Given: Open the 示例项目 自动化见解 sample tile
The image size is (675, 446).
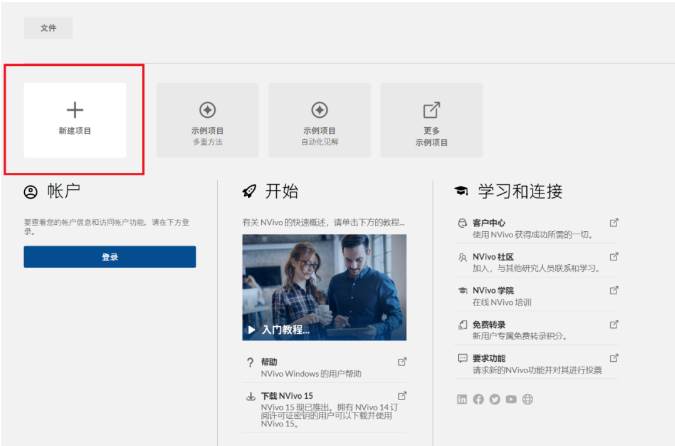Looking at the screenshot, I should click(320, 120).
